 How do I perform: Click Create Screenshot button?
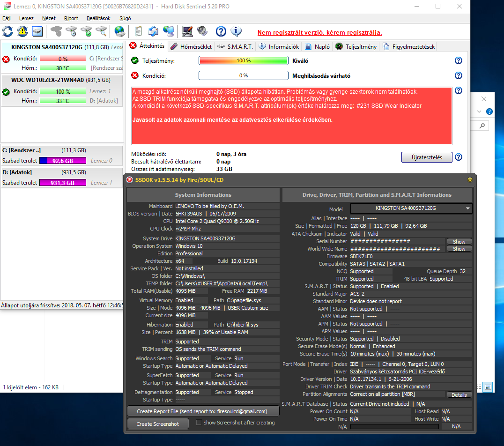click(x=157, y=424)
